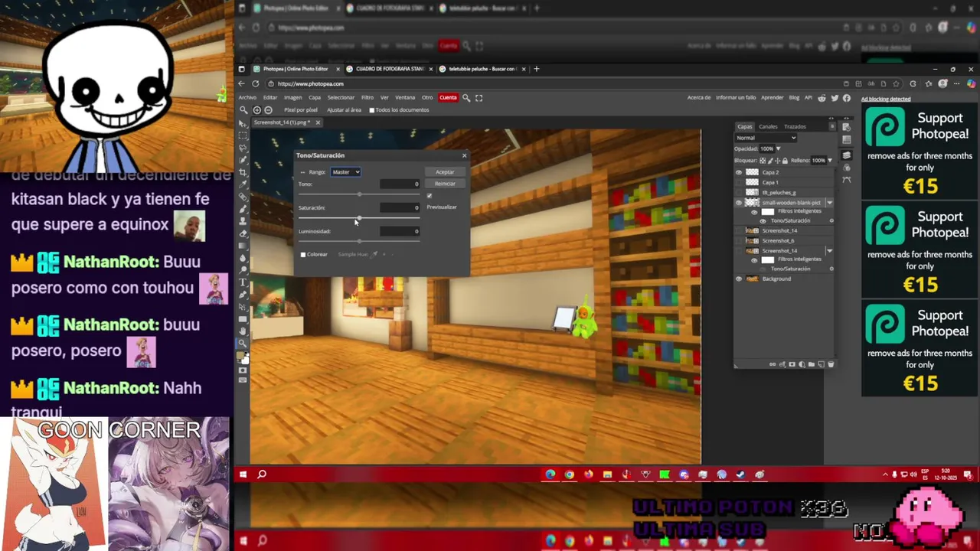The image size is (980, 551).
Task: Open Photopea's Twitter link icon
Action: (x=835, y=98)
